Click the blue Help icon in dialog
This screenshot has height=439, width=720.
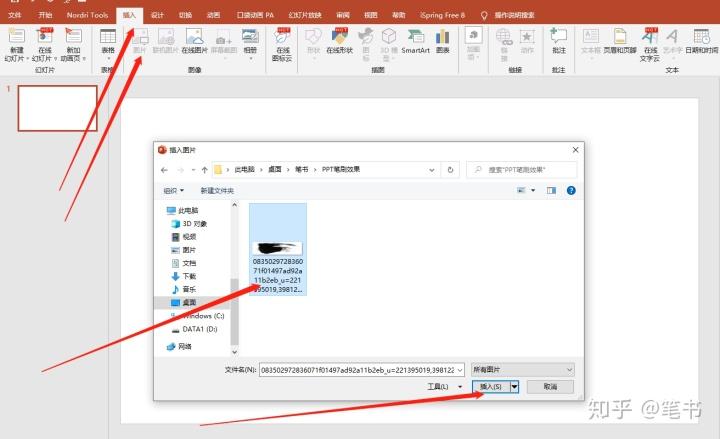tap(571, 191)
